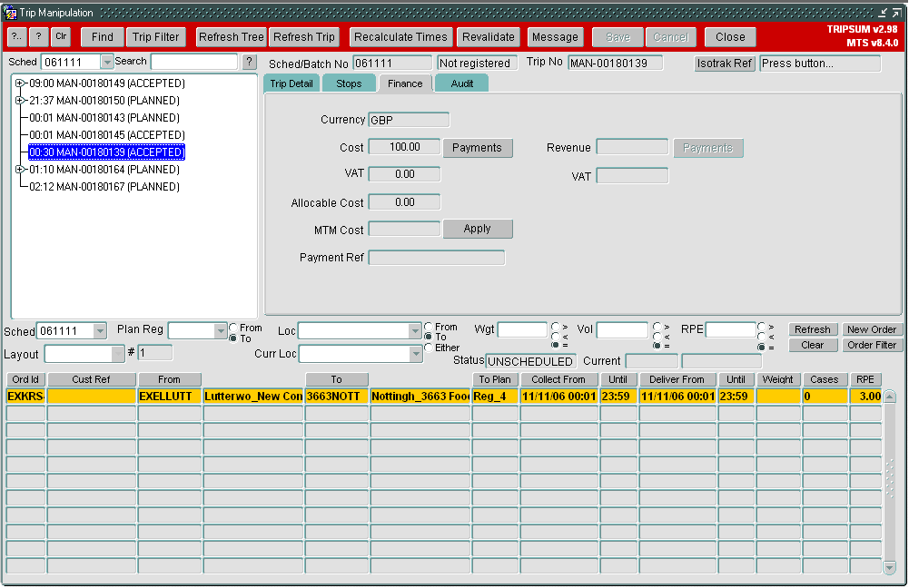Open Cost Payments button
This screenshot has width=909, height=588.
pos(477,148)
